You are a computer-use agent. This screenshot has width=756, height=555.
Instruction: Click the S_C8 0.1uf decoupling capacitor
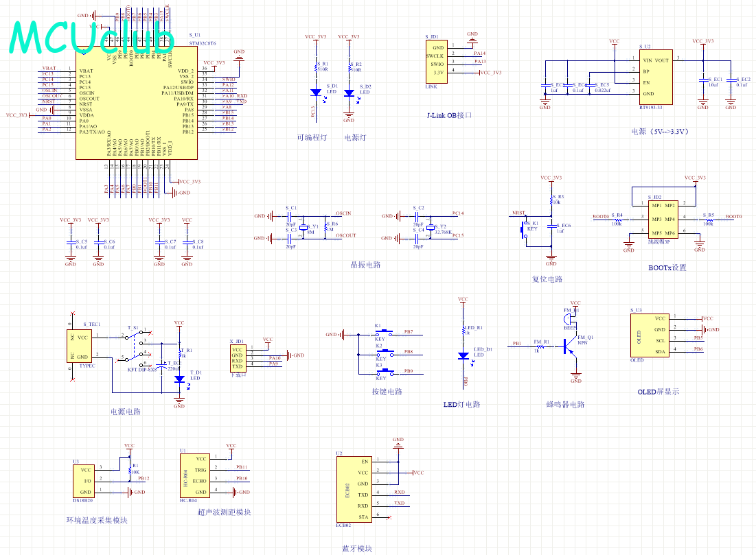click(x=187, y=243)
